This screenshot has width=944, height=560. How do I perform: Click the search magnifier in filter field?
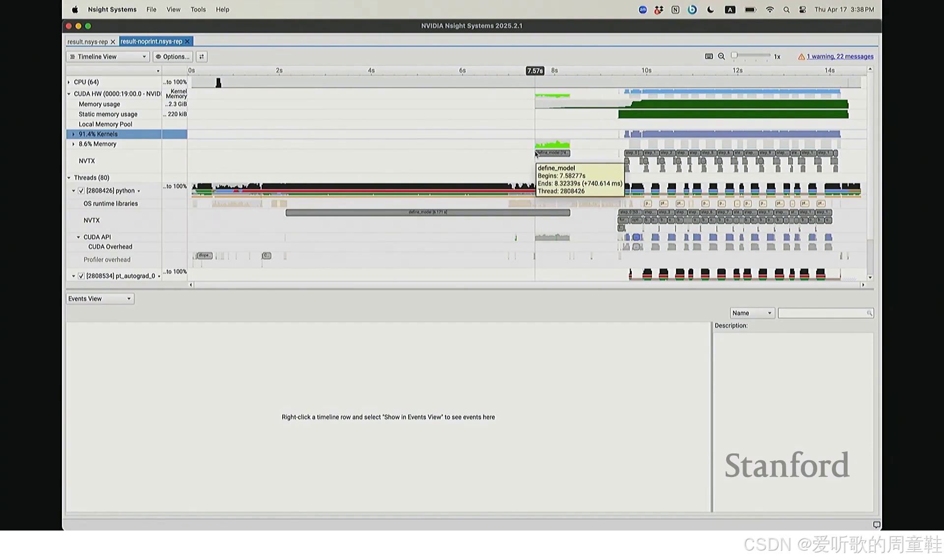coord(869,313)
